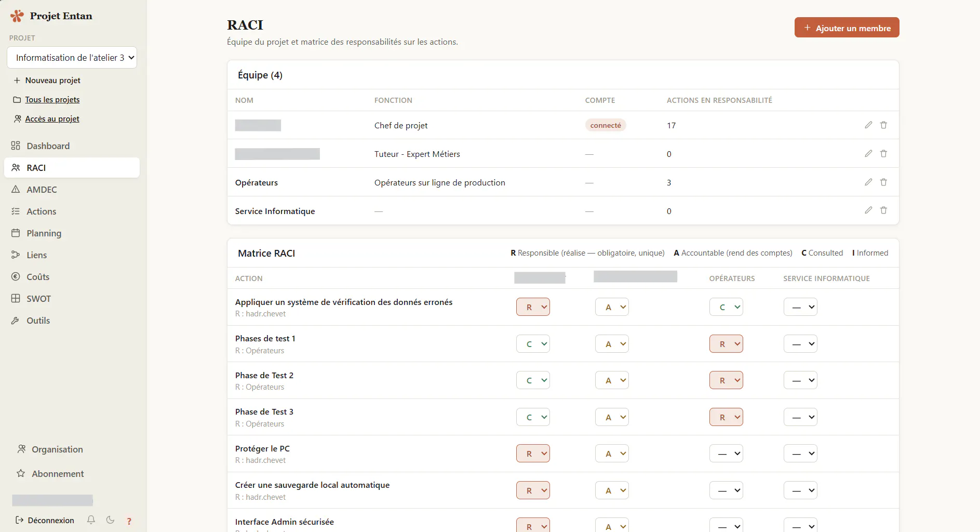Open the project selector dropdown
This screenshot has width=980, height=532.
click(x=72, y=58)
